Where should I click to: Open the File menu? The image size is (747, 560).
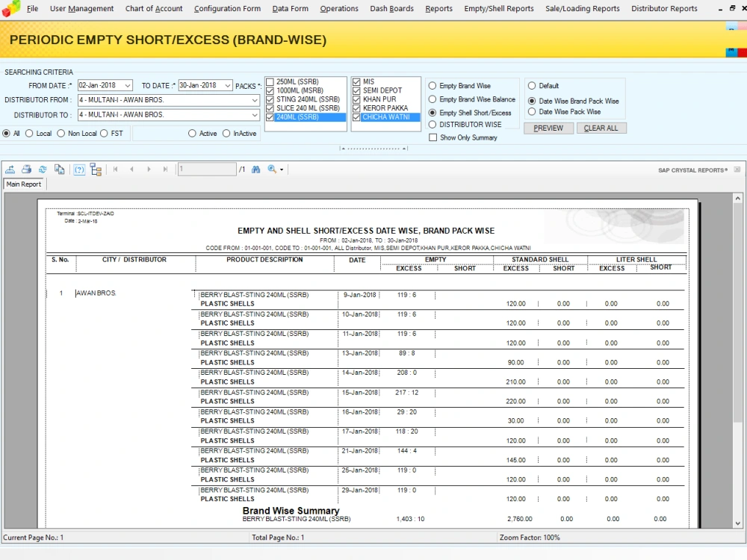coord(32,8)
